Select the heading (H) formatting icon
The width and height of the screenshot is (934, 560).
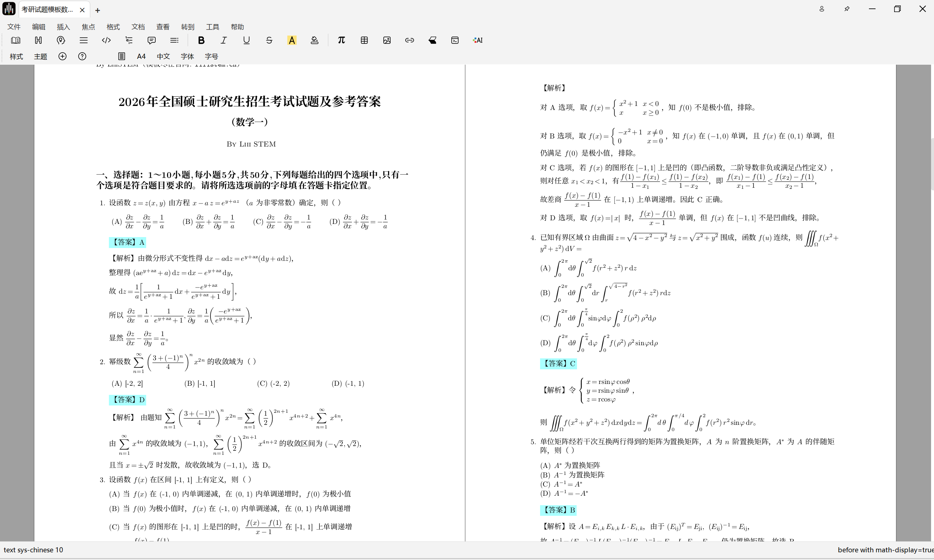pyautogui.click(x=38, y=40)
